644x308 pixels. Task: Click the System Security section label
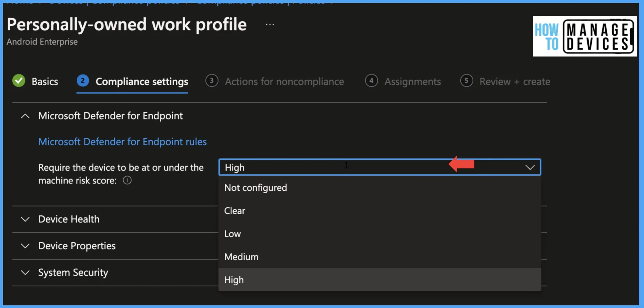pos(73,272)
